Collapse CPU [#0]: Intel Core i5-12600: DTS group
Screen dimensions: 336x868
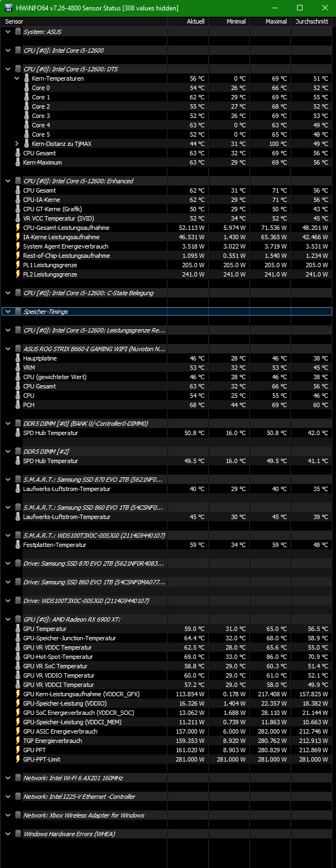[x=8, y=69]
